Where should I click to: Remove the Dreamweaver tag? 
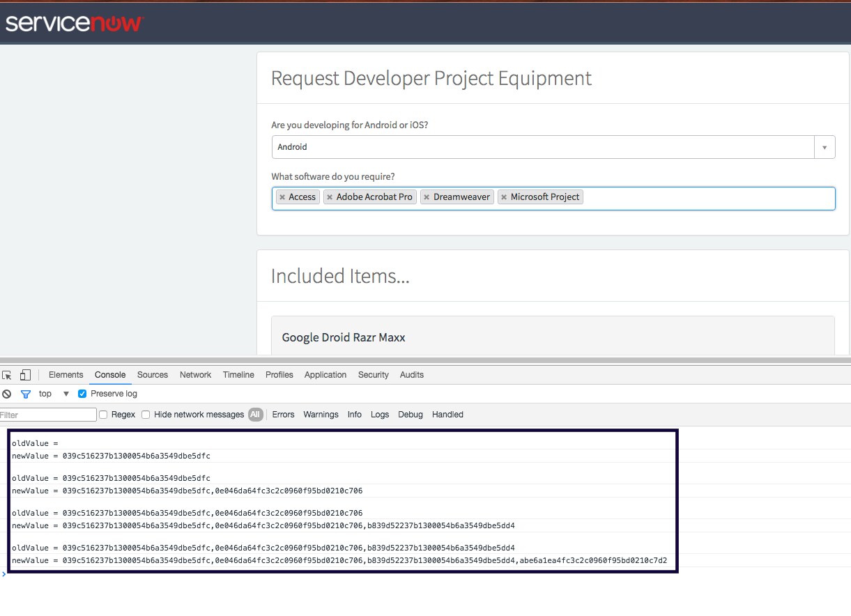tap(427, 197)
